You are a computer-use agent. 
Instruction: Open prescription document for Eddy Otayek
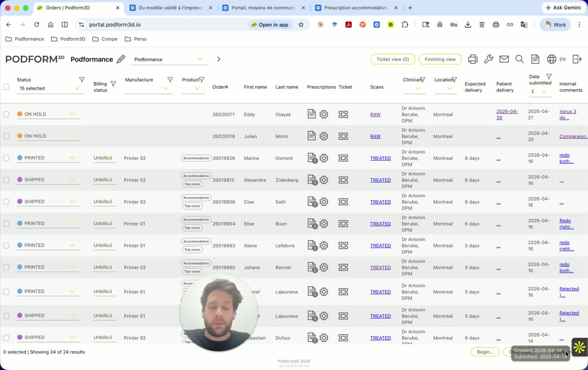point(311,114)
